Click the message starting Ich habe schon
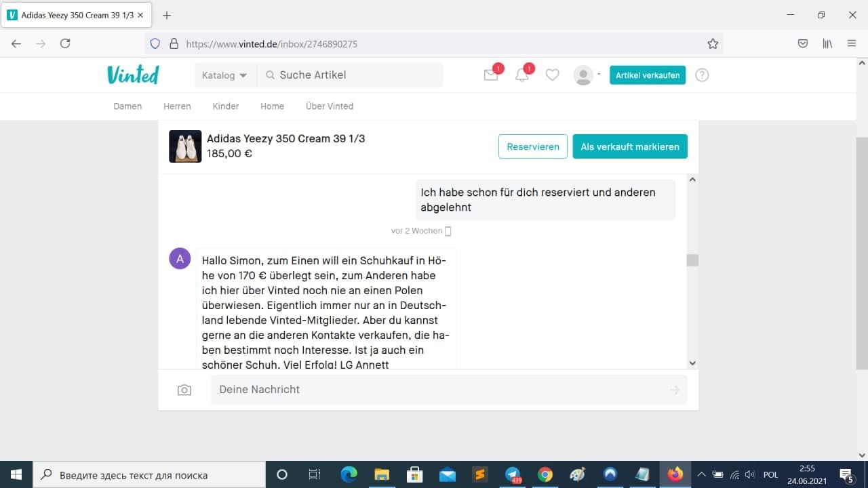The width and height of the screenshot is (868, 488). coord(546,200)
